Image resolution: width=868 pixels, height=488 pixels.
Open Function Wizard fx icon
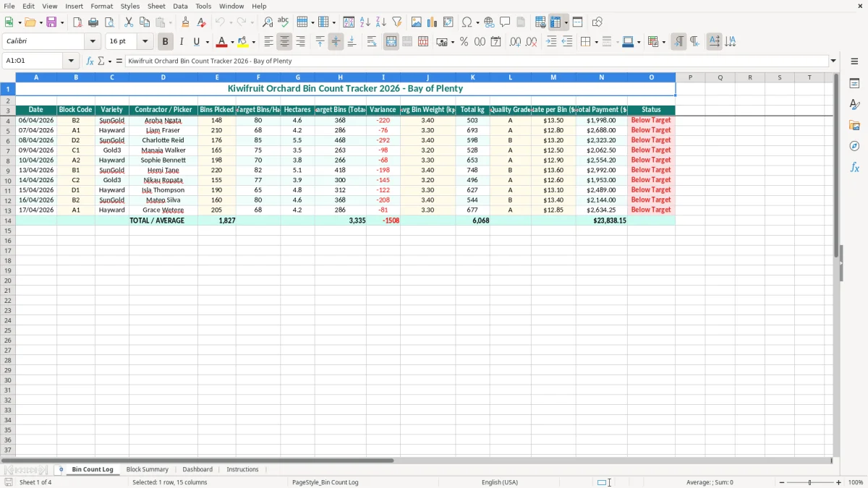tap(90, 61)
